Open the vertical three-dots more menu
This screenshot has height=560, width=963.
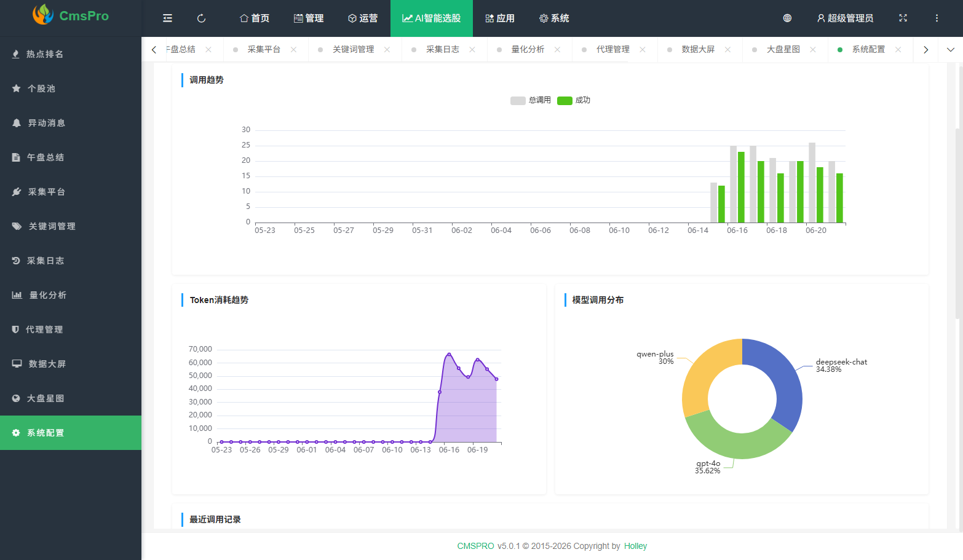[x=937, y=18]
